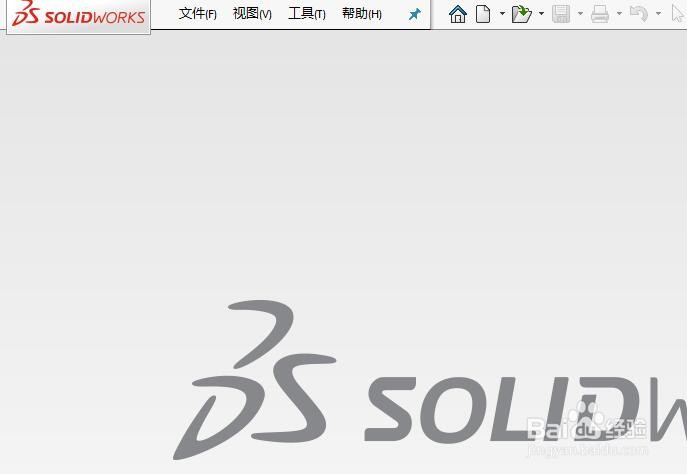Open the Home welcome screen icon
687x474 pixels.
pos(458,14)
